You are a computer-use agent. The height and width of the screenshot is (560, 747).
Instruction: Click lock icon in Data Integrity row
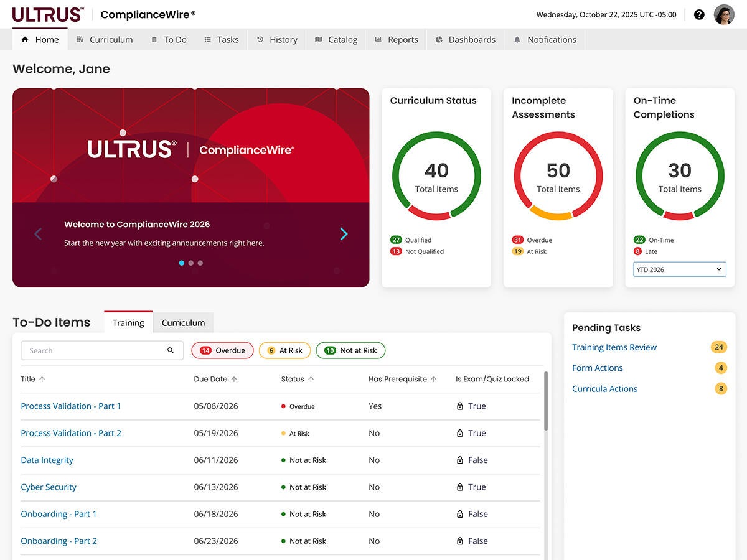click(x=460, y=460)
